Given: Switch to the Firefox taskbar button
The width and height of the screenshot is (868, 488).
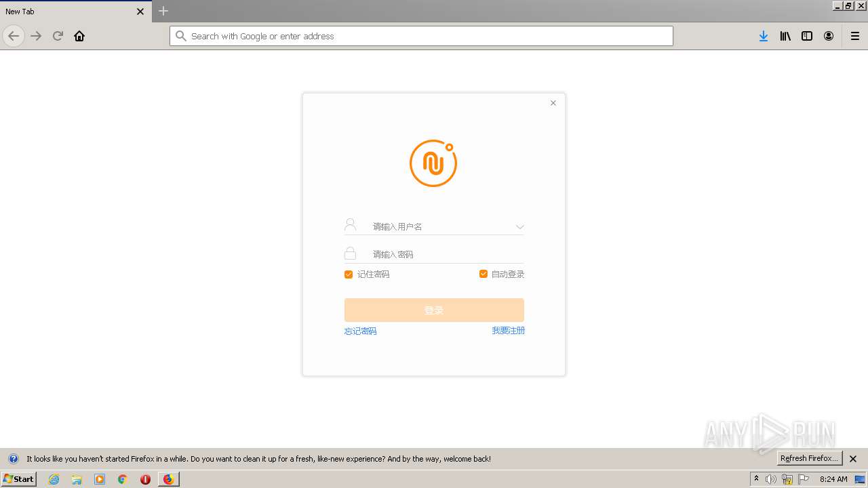Looking at the screenshot, I should pos(168,479).
